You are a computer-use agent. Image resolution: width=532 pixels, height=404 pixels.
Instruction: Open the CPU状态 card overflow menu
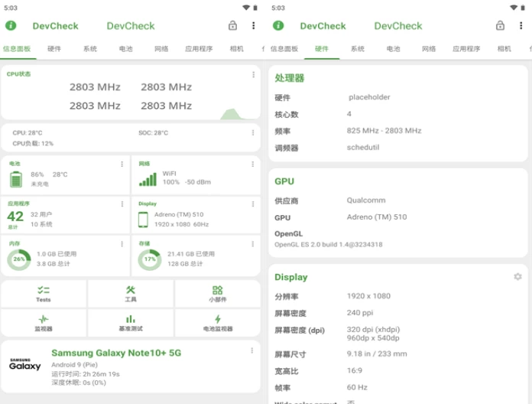(x=253, y=75)
